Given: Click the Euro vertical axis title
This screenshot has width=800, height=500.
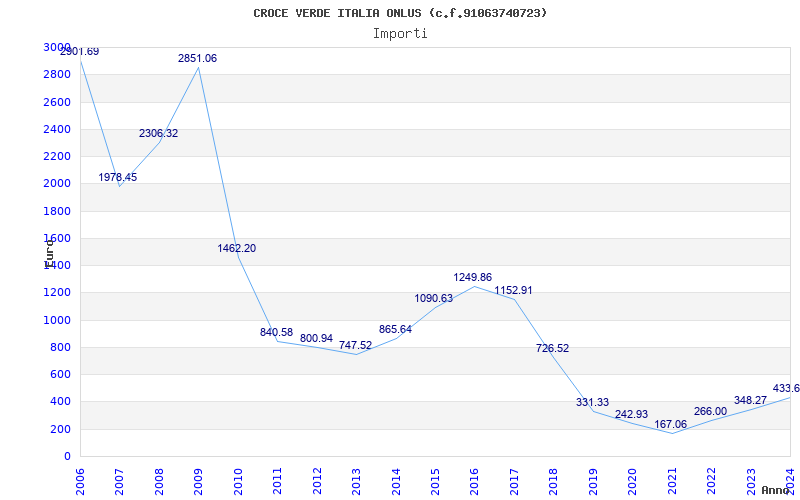Looking at the screenshot, I should click(49, 254).
